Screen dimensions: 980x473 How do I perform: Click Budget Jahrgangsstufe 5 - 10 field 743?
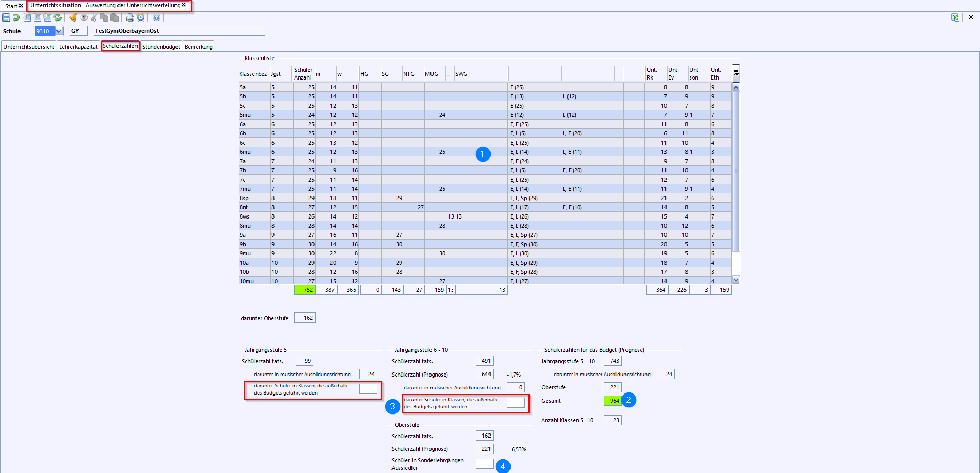coord(613,361)
